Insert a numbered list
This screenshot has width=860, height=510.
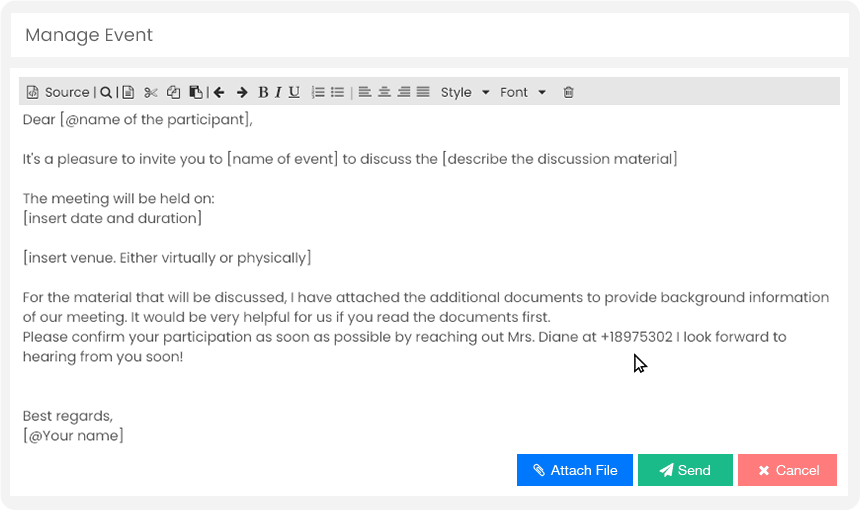[x=318, y=92]
